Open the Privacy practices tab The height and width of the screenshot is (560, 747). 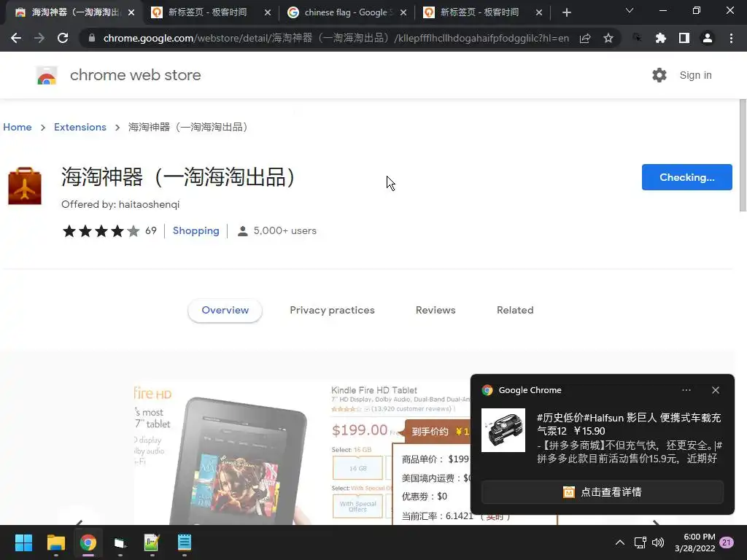332,310
